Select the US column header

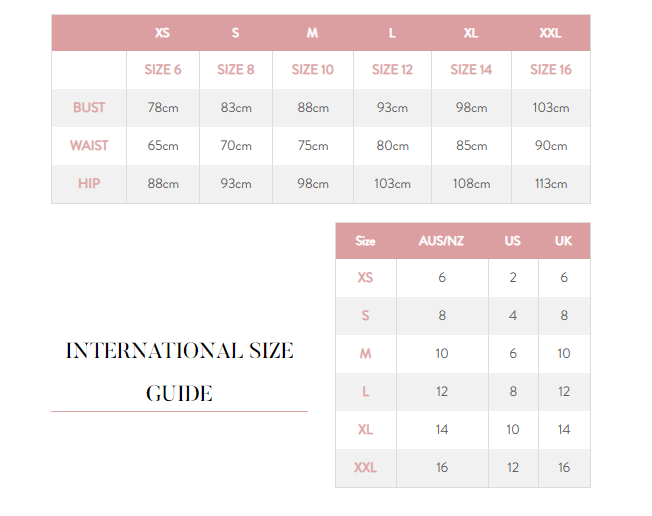tap(513, 241)
